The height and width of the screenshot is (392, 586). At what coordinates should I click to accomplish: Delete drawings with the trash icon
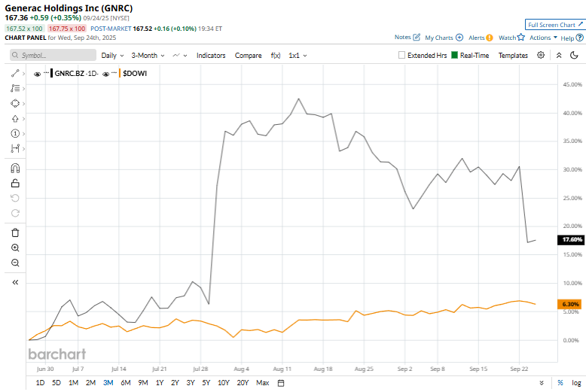click(15, 232)
